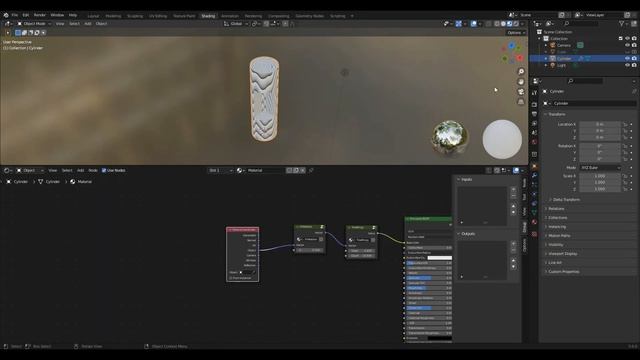Switch to the Layout workspace tab

pyautogui.click(x=93, y=16)
